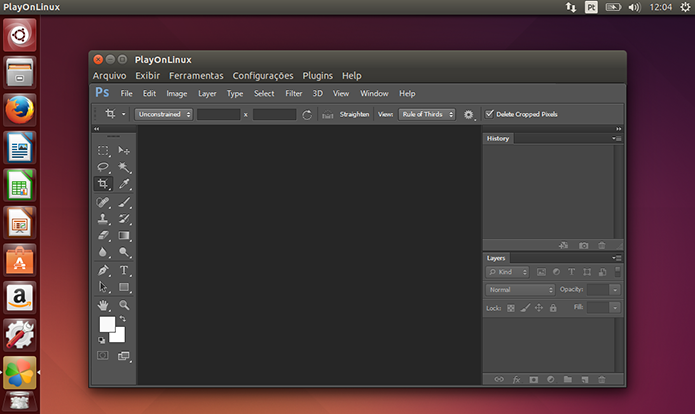The image size is (695, 414).
Task: Change the screen mode
Action: [124, 356]
